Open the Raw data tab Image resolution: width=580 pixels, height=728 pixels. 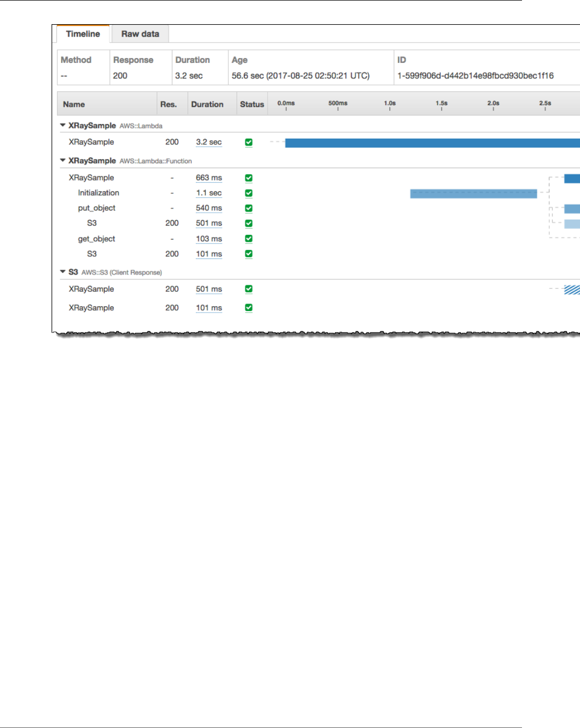[x=140, y=34]
